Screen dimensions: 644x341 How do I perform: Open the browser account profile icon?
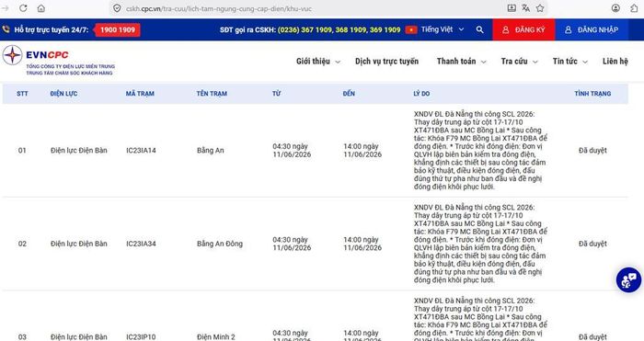tap(615, 7)
